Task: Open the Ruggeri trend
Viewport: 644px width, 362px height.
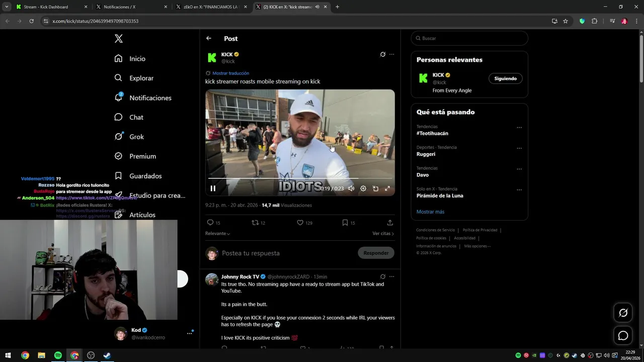Action: click(426, 154)
